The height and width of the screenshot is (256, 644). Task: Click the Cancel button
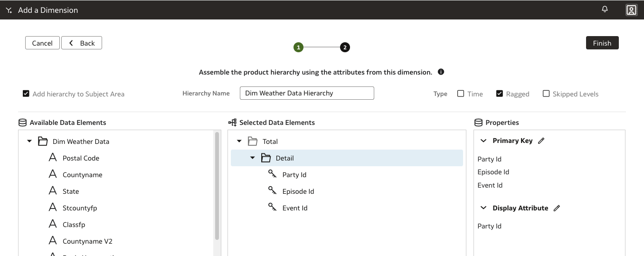pos(42,43)
